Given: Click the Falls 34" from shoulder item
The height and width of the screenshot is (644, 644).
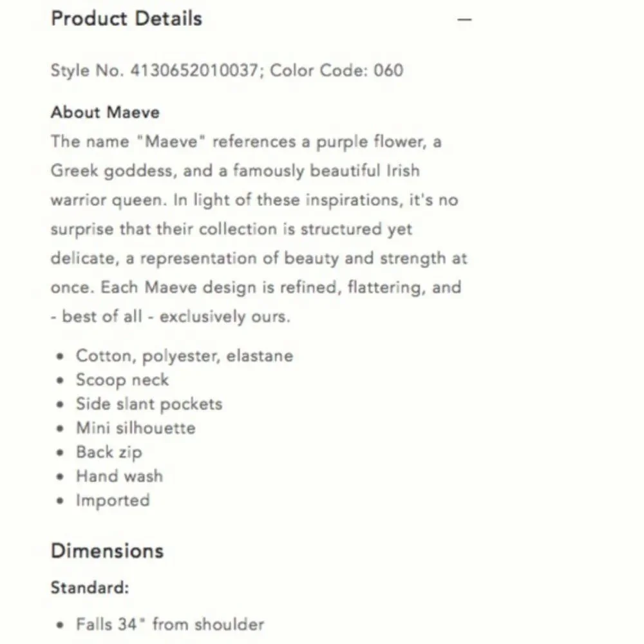Looking at the screenshot, I should [170, 624].
